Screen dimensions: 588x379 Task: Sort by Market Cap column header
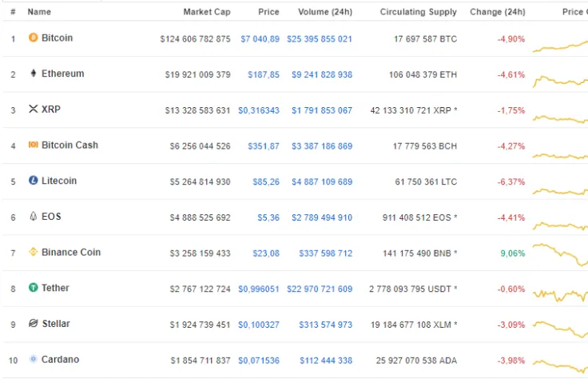[x=207, y=12]
